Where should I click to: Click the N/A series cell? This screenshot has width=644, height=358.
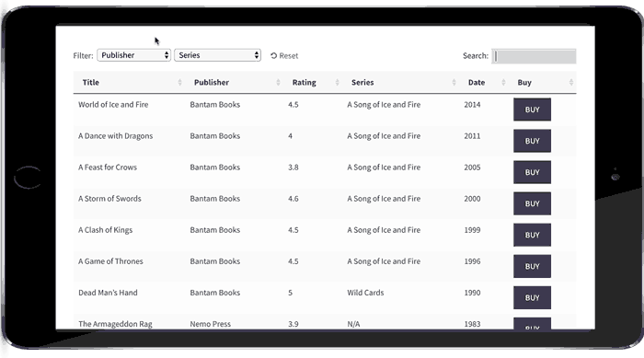click(353, 324)
